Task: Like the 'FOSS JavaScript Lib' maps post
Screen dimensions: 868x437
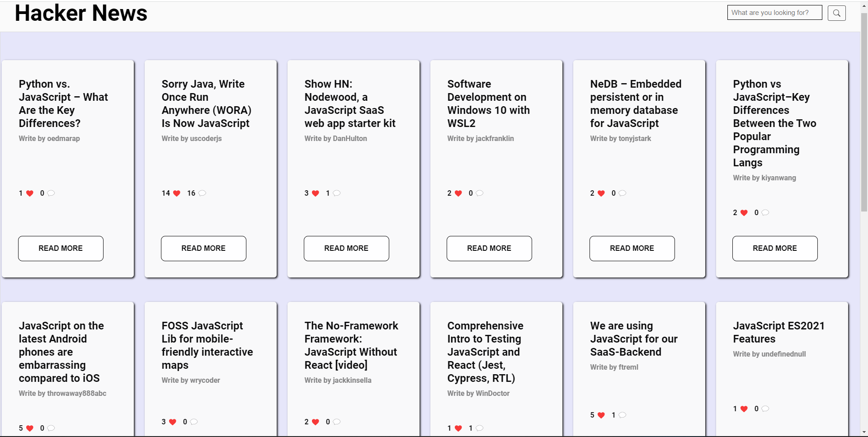Action: pos(173,422)
